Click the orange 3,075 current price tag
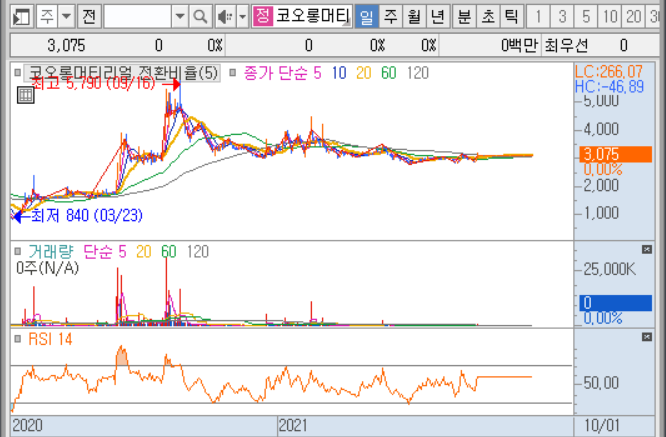Viewport: 666px width, 437px height. click(615, 154)
